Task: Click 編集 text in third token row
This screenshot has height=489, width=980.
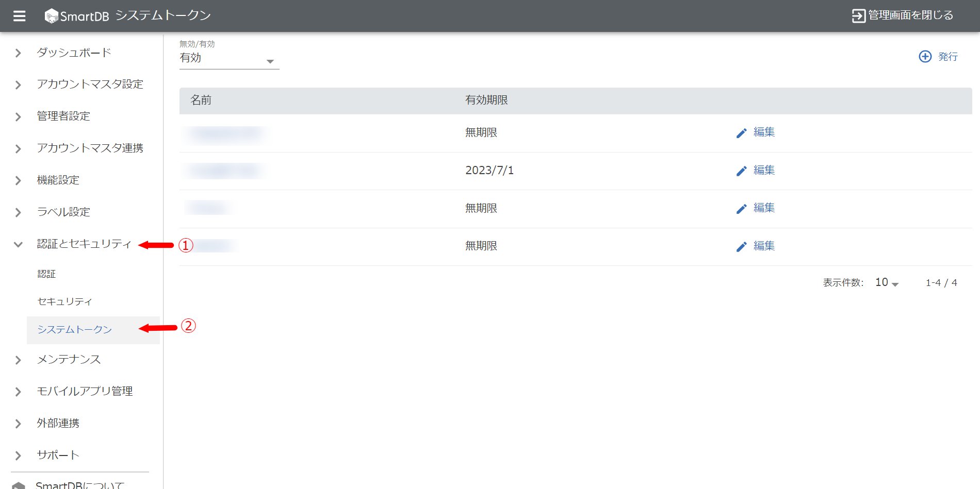Action: (x=764, y=208)
